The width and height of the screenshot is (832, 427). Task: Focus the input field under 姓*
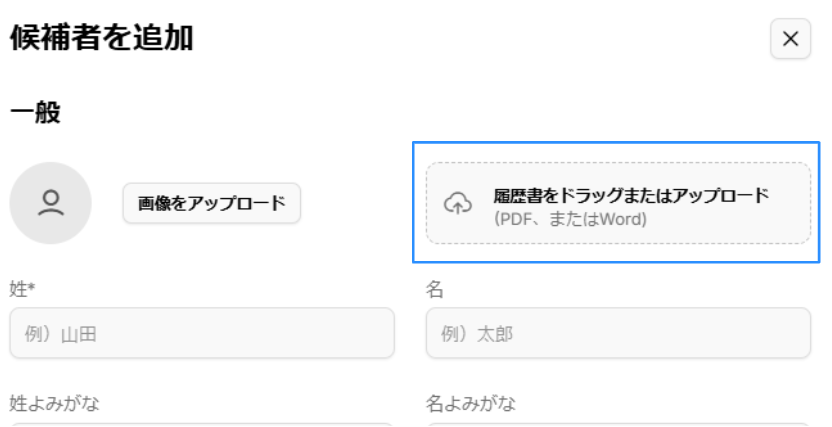(x=202, y=333)
